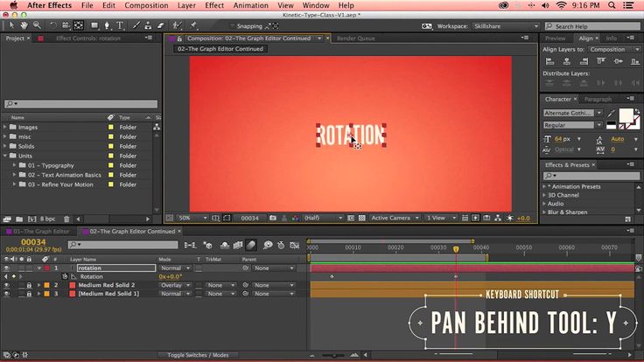Click the Draft 3D icon in timeline

click(x=208, y=246)
